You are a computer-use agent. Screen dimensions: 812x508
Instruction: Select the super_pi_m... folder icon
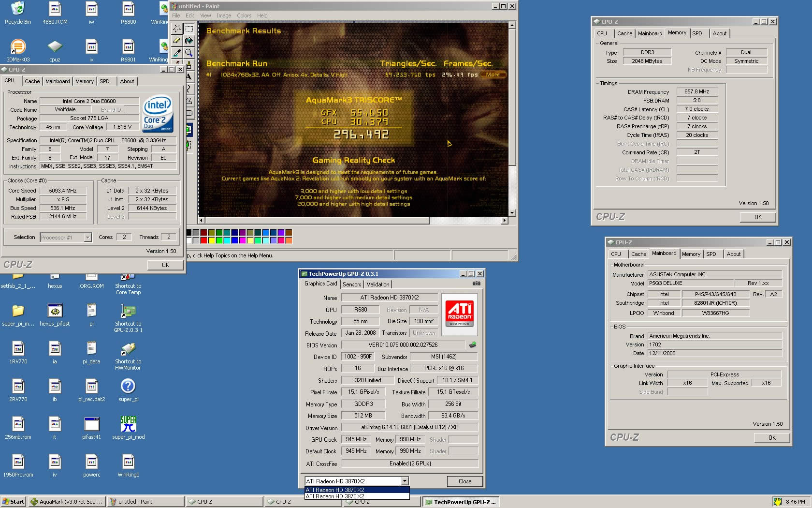click(x=18, y=315)
